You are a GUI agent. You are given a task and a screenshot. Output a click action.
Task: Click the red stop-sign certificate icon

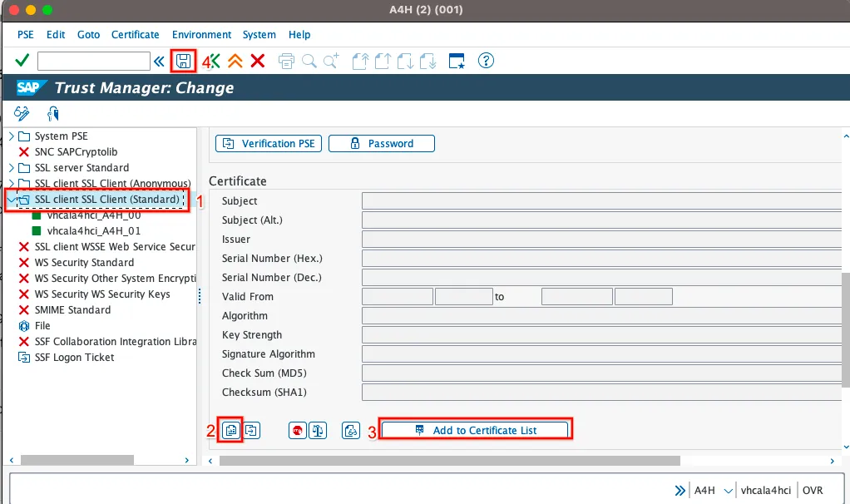click(297, 430)
